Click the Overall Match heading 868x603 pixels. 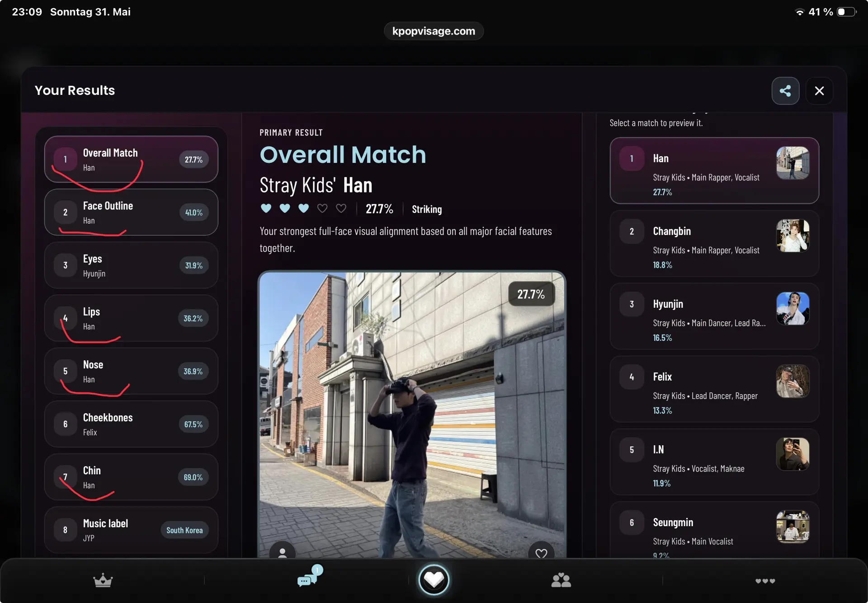tap(343, 155)
